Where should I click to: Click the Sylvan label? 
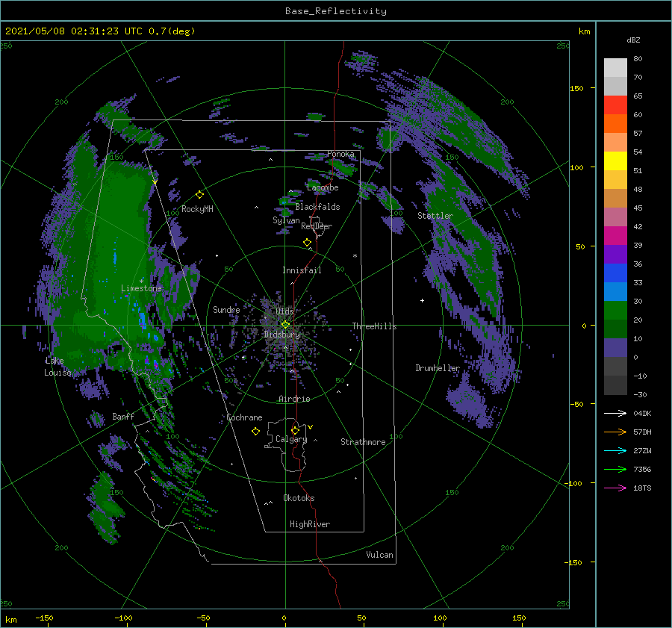286,220
